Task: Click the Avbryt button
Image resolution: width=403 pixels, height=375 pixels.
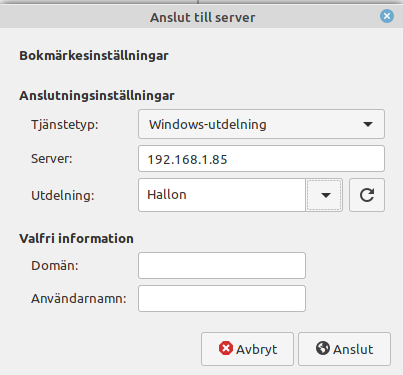Action: pos(247,349)
